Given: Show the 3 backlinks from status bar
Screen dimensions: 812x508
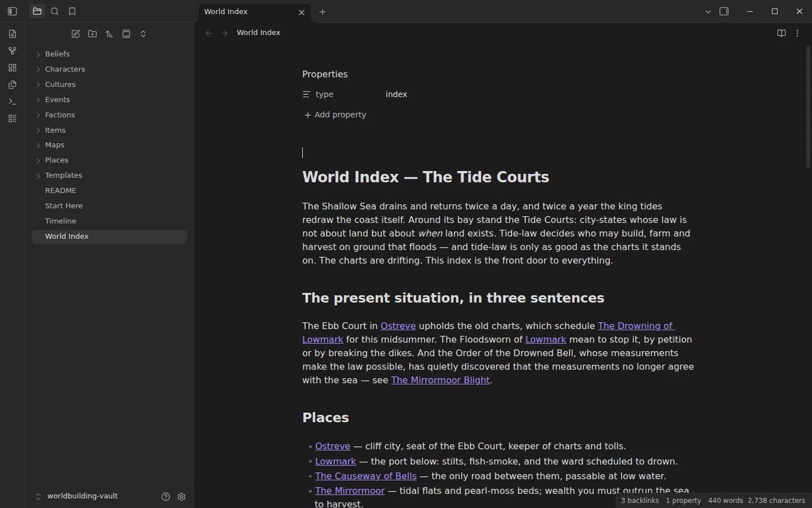Looking at the screenshot, I should pyautogui.click(x=640, y=501).
